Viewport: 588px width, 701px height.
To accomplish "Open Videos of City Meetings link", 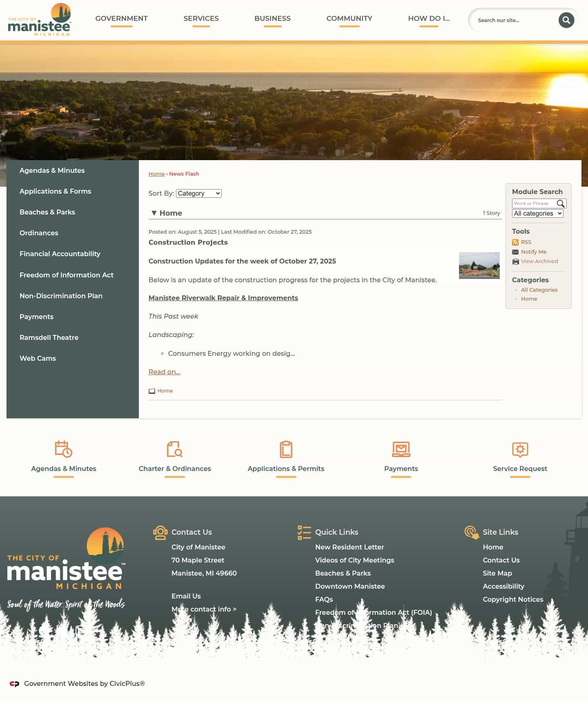I will [354, 560].
